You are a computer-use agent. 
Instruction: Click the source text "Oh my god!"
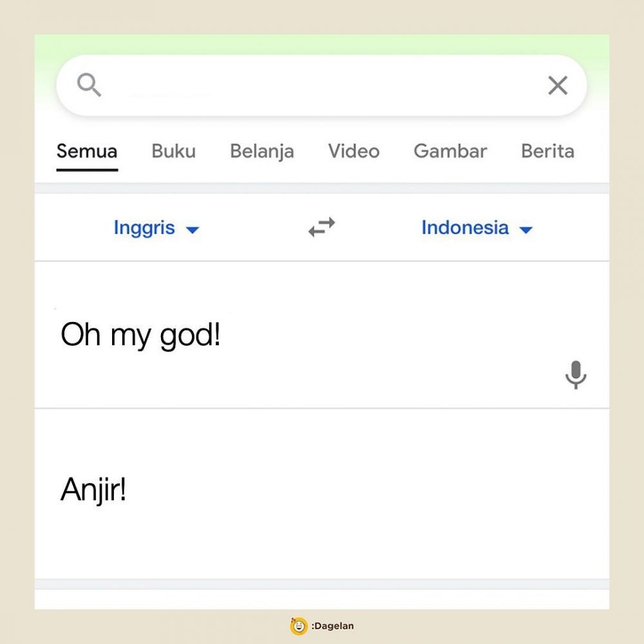(x=140, y=336)
